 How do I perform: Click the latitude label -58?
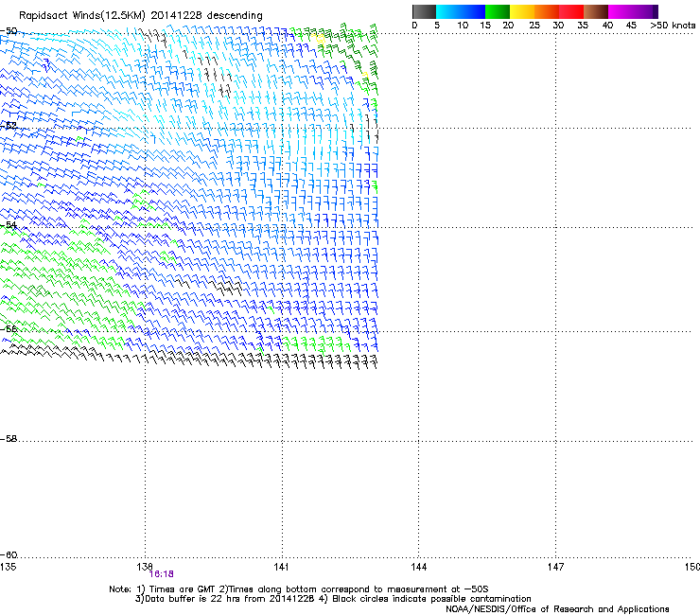pos(9,439)
